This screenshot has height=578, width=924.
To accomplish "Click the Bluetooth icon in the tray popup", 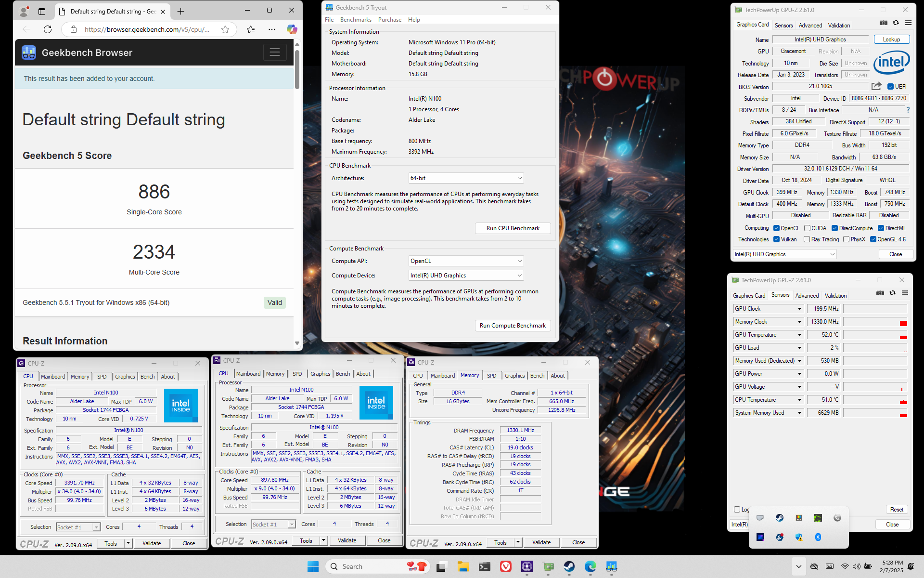I will pyautogui.click(x=818, y=537).
